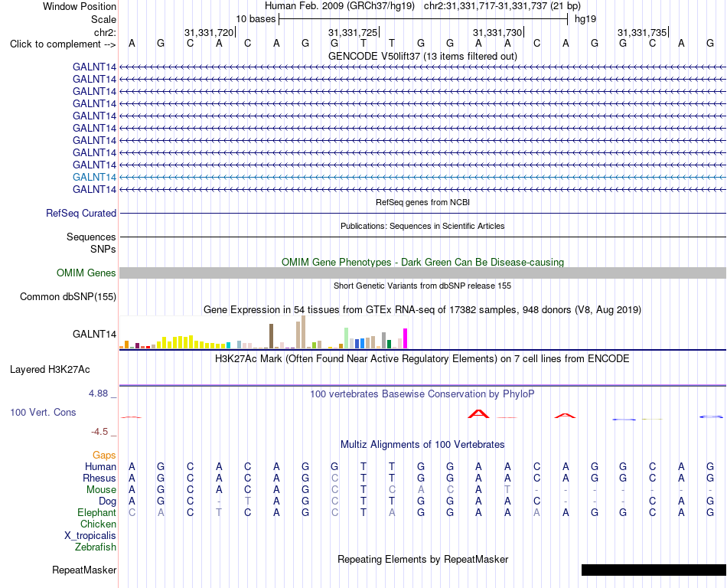The image size is (727, 588).
Task: Click 'Publications: Sequences in Scientific Articles' title
Action: tap(422, 226)
